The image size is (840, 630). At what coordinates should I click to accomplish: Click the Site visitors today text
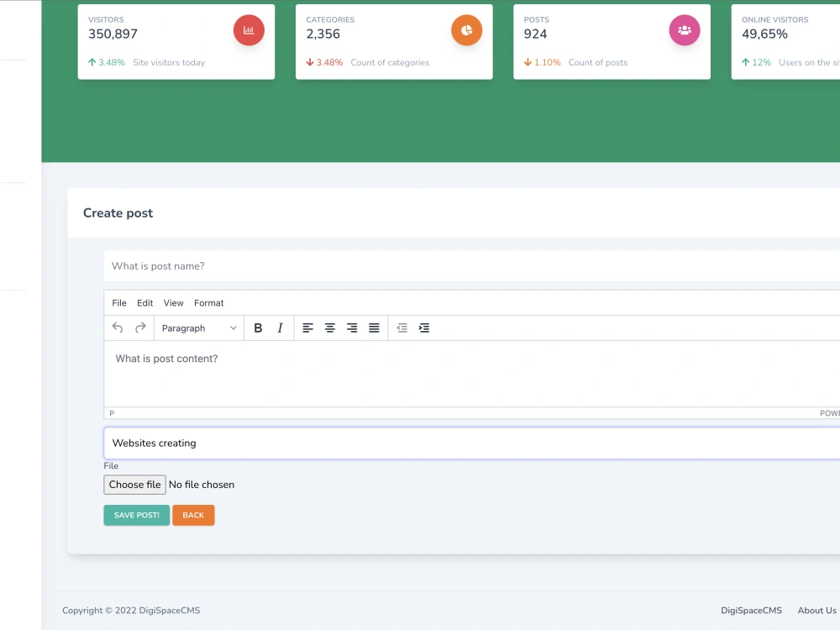click(x=169, y=62)
